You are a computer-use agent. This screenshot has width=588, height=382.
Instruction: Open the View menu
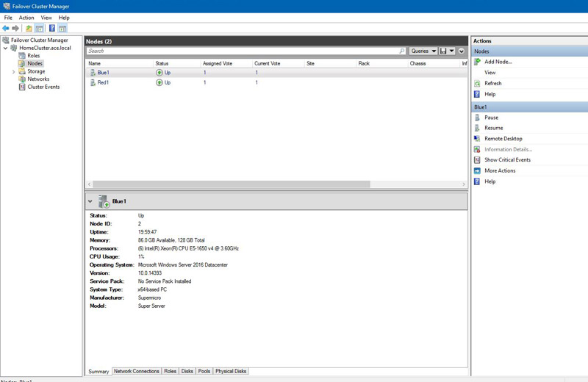(x=46, y=18)
